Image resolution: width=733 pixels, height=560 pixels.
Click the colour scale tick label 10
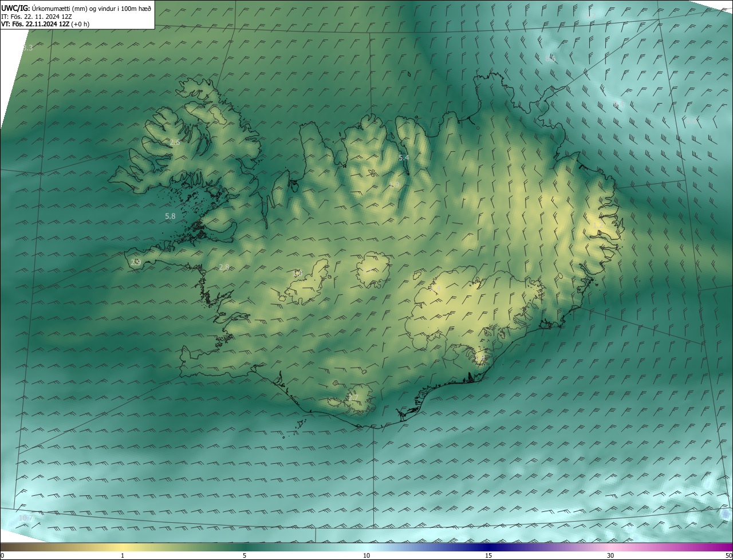(x=366, y=555)
